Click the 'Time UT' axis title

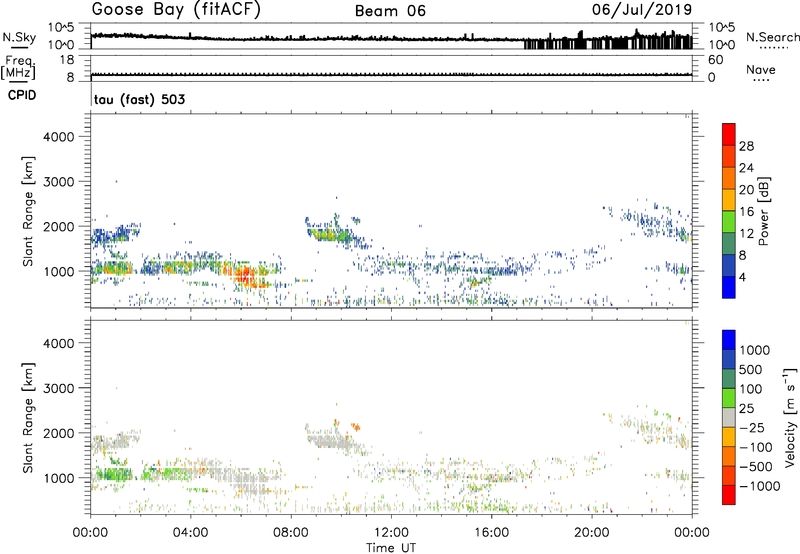pos(391,547)
